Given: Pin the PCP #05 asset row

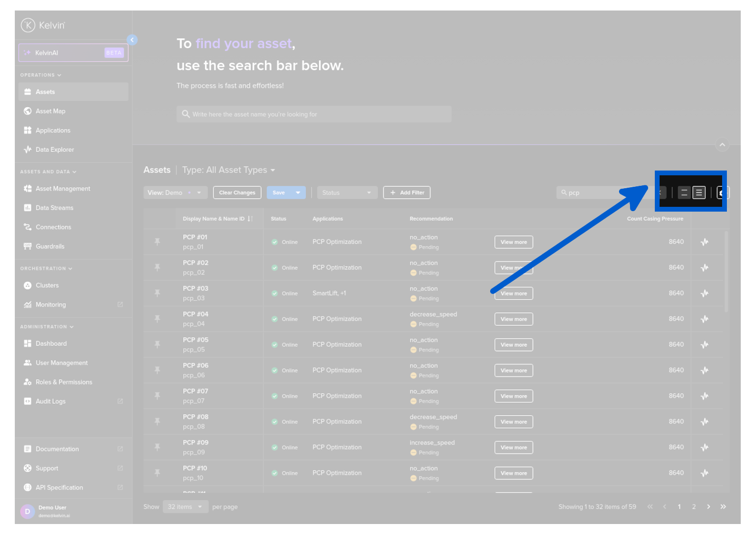Looking at the screenshot, I should 157,345.
